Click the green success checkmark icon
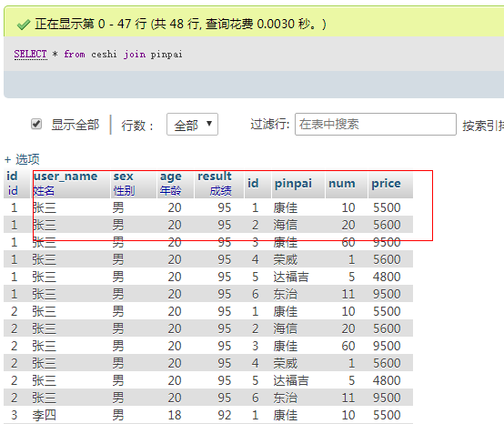 24,25
